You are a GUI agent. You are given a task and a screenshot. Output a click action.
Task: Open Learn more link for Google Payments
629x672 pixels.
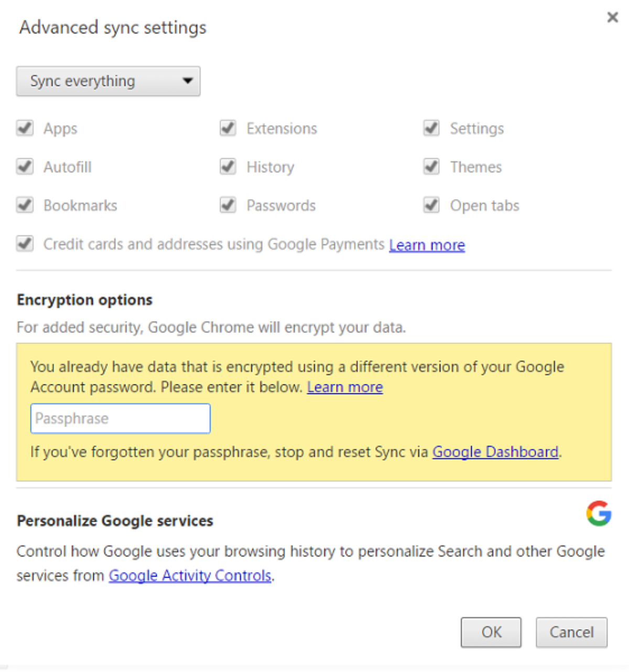point(427,245)
